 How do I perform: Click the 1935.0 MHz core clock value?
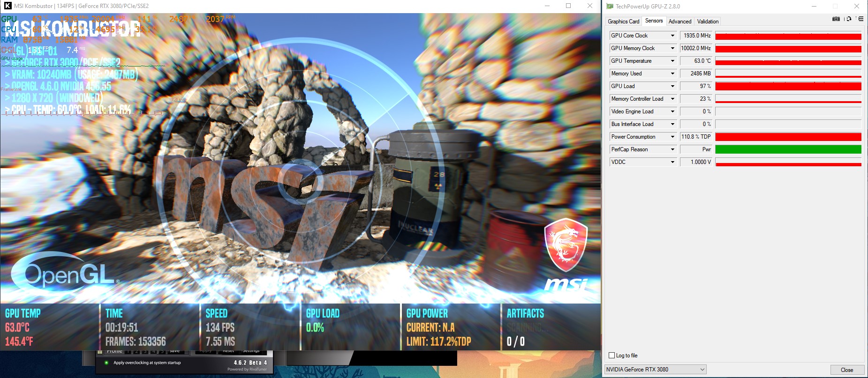[696, 36]
